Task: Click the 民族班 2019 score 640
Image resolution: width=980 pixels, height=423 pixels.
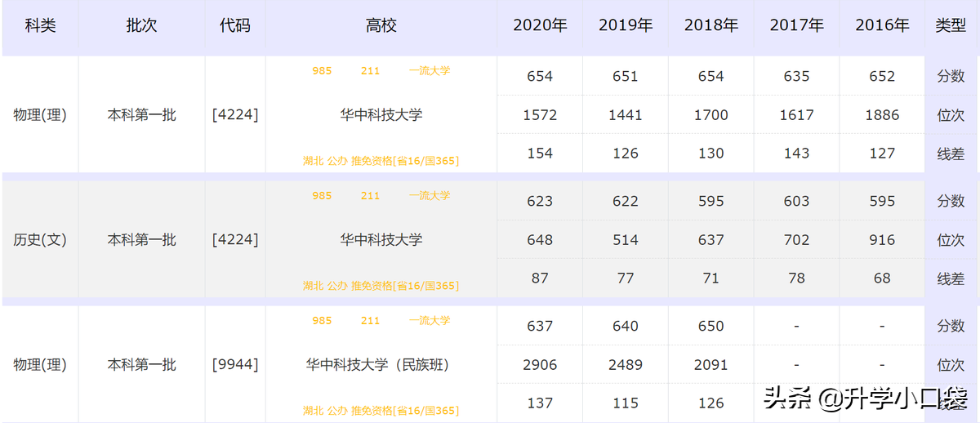Action: (626, 326)
